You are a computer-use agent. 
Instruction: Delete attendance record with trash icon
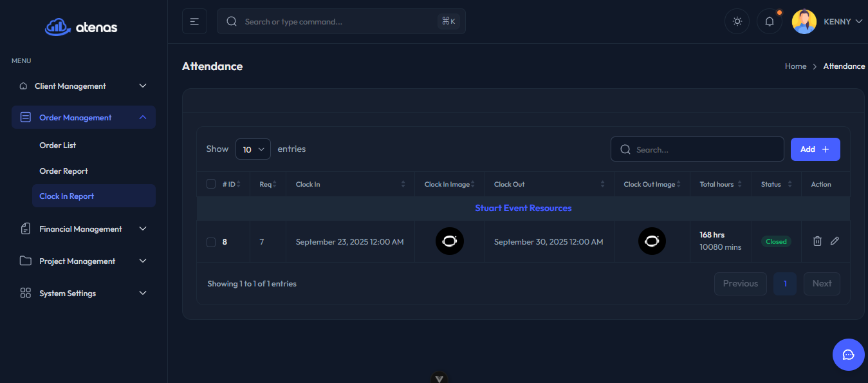click(817, 241)
